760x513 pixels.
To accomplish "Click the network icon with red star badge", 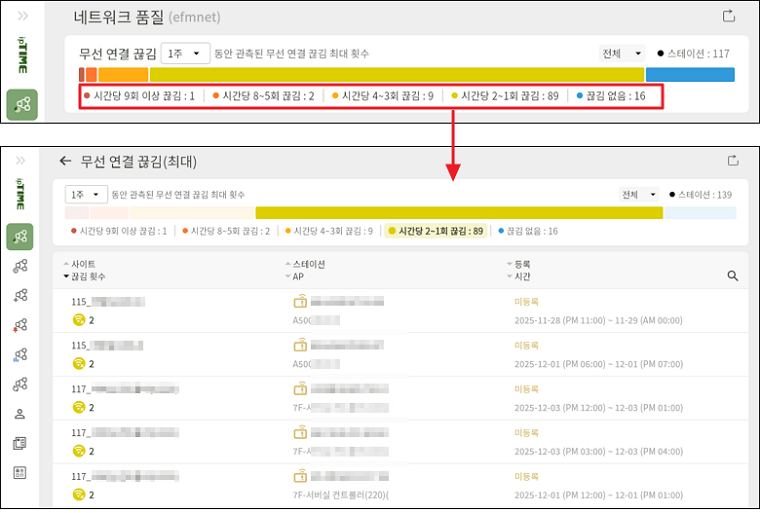I will pos(21,325).
